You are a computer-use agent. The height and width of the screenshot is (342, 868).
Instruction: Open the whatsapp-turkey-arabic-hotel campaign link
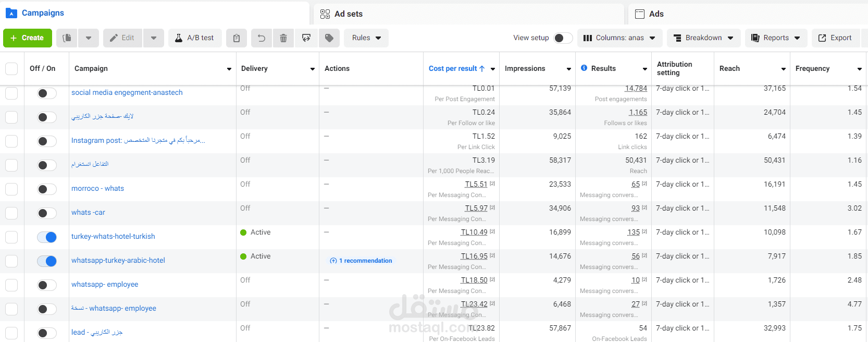118,260
